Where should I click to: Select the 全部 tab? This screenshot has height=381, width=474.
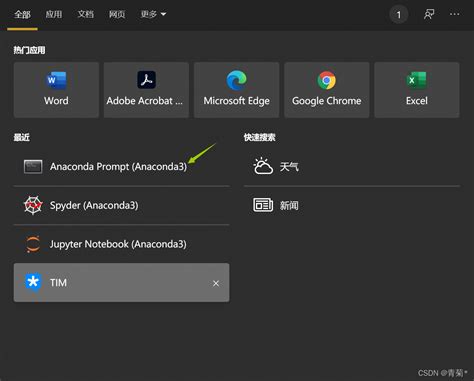[x=22, y=14]
